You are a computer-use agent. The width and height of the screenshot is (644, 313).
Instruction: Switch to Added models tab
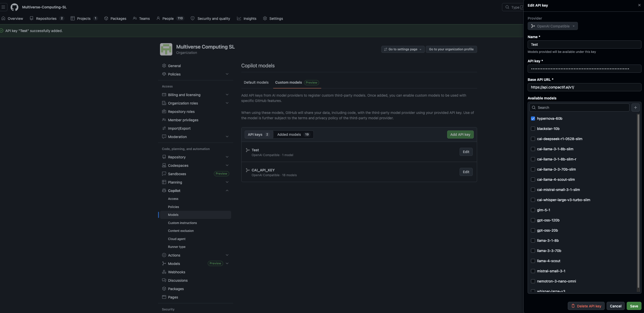293,135
